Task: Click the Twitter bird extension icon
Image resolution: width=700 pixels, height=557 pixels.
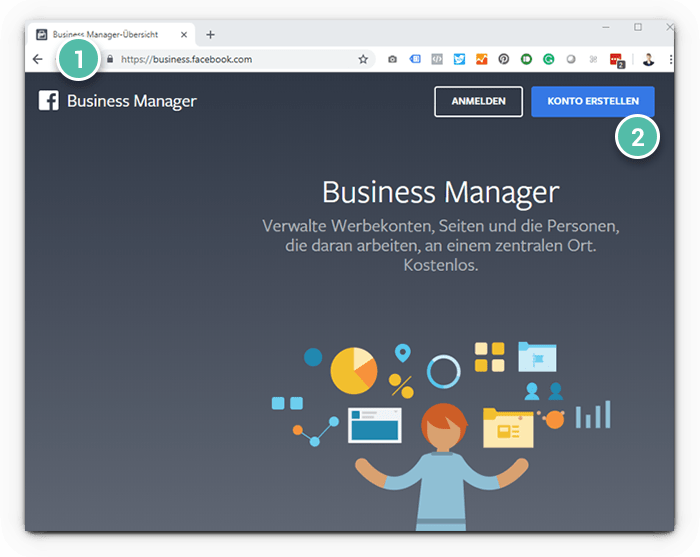Action: click(459, 60)
